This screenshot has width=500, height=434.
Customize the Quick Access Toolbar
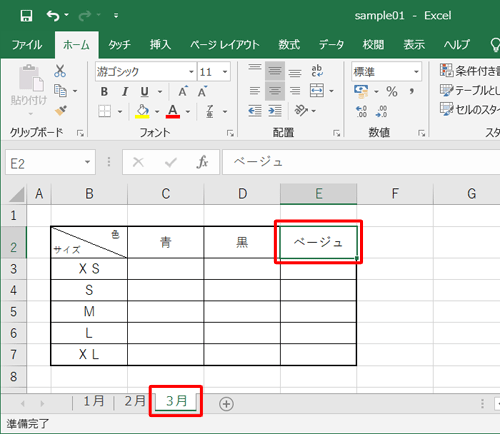pos(116,15)
